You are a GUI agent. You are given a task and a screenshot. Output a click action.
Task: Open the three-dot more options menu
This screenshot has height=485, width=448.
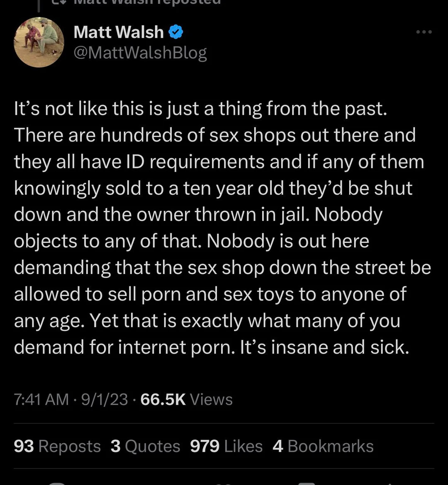[x=424, y=32]
